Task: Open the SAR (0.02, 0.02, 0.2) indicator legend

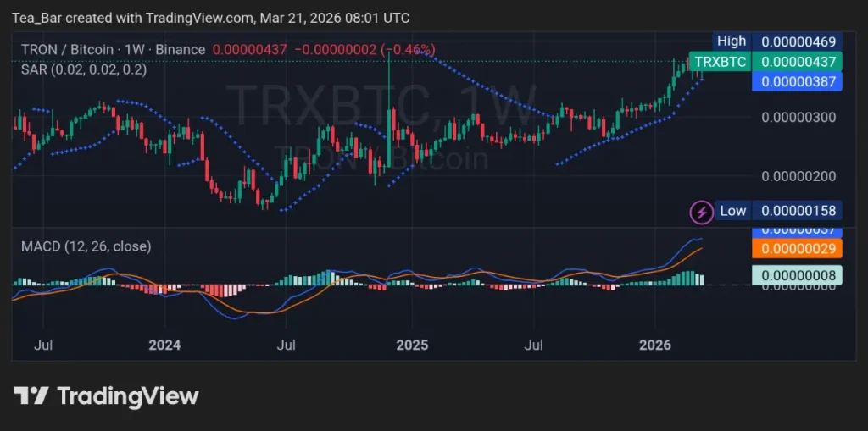Action: coord(83,69)
